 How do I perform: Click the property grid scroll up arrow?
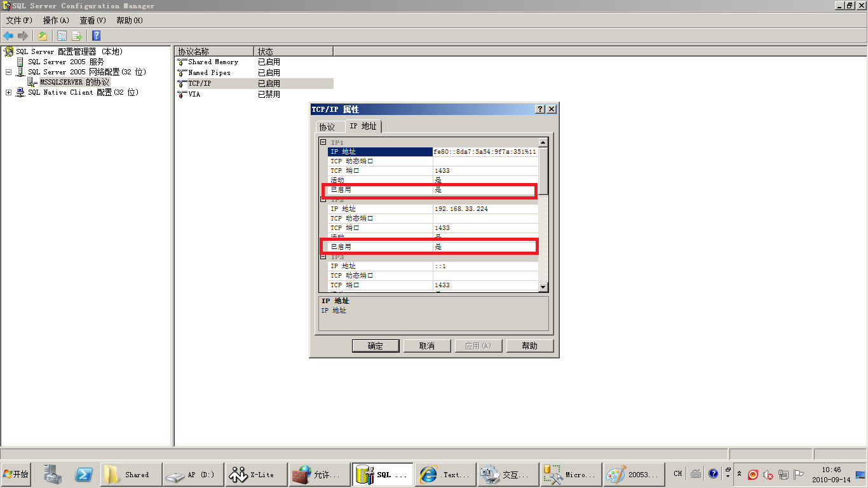tap(543, 143)
